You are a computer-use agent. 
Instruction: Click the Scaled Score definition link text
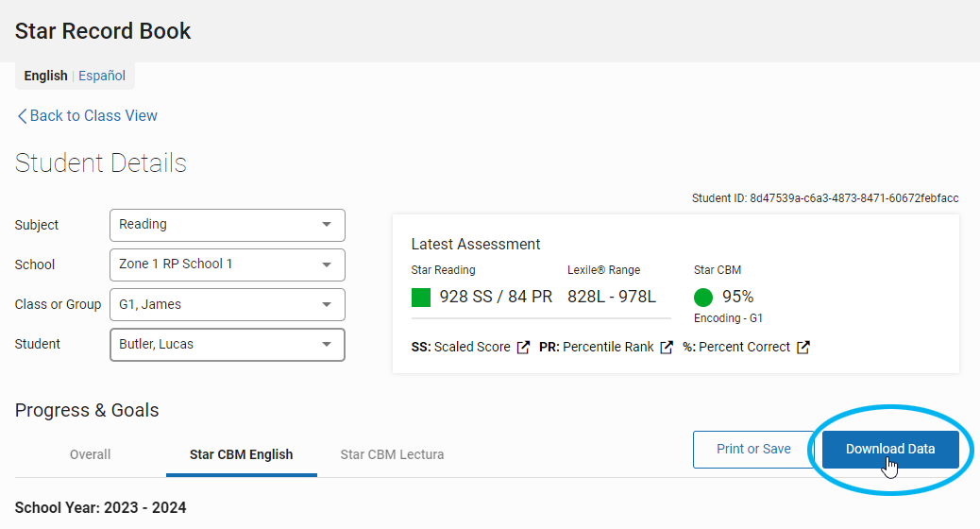(x=472, y=347)
